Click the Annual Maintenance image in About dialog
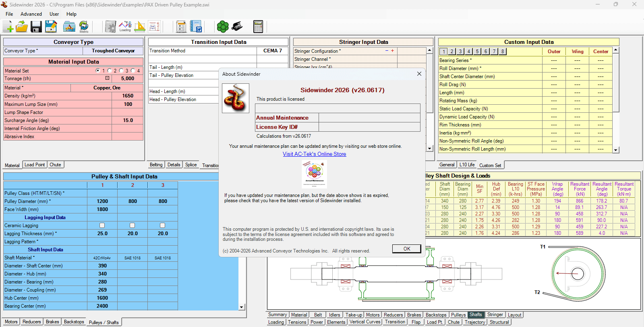The height and width of the screenshot is (327, 644). click(x=314, y=174)
